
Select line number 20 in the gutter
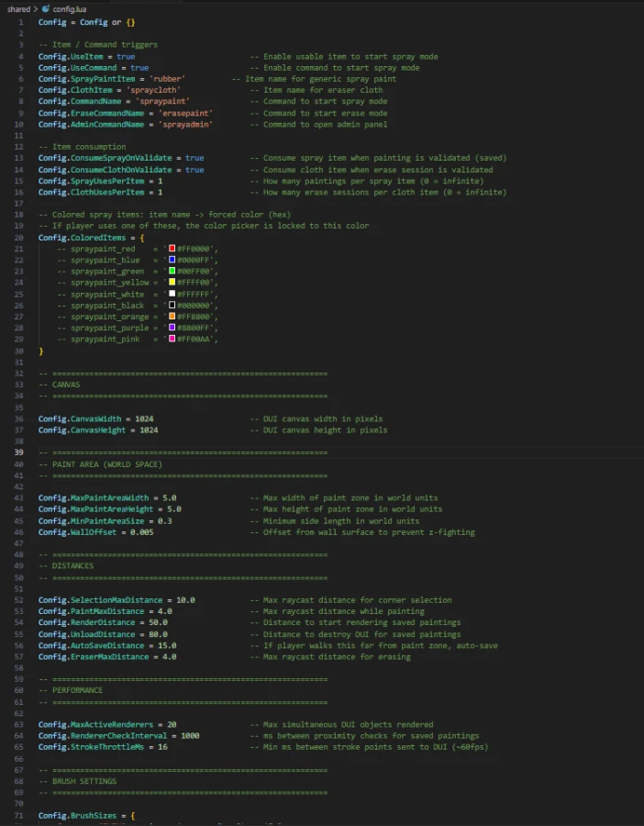19,238
